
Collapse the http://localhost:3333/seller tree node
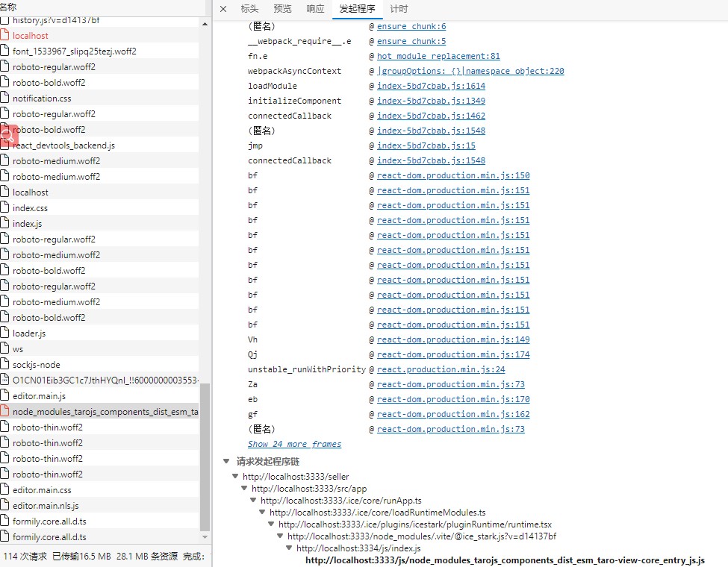point(234,476)
